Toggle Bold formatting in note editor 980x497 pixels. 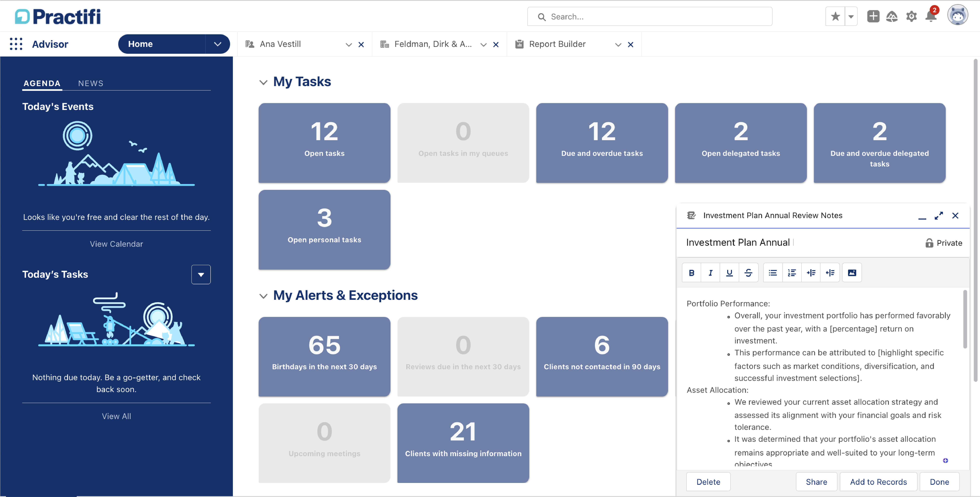(x=692, y=273)
